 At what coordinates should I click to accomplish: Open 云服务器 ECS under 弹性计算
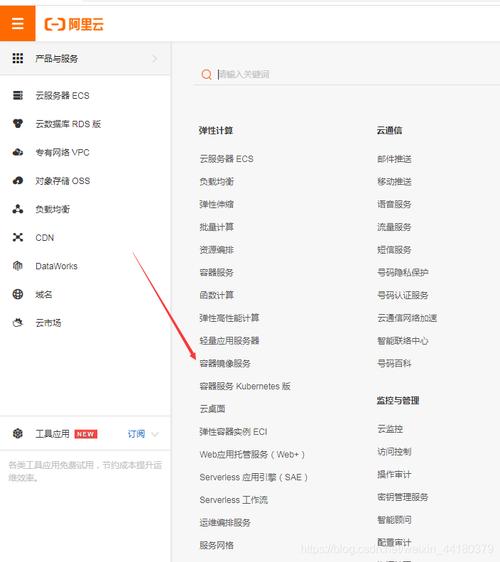click(227, 159)
